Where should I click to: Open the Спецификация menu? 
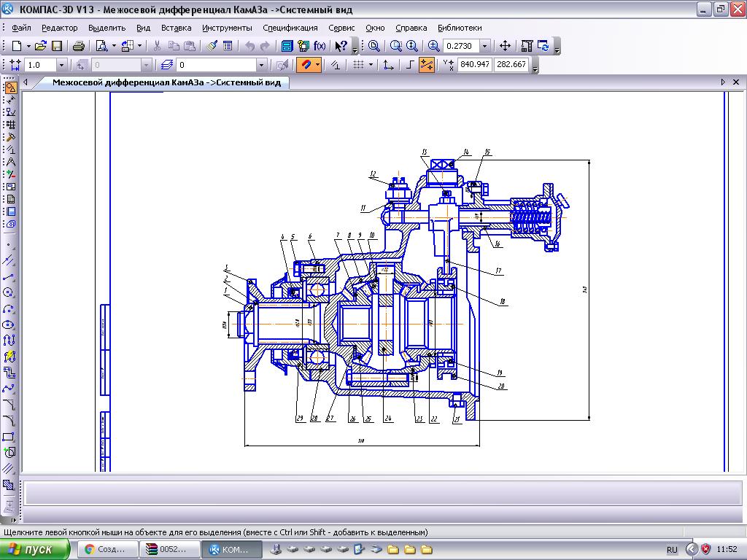[x=290, y=28]
